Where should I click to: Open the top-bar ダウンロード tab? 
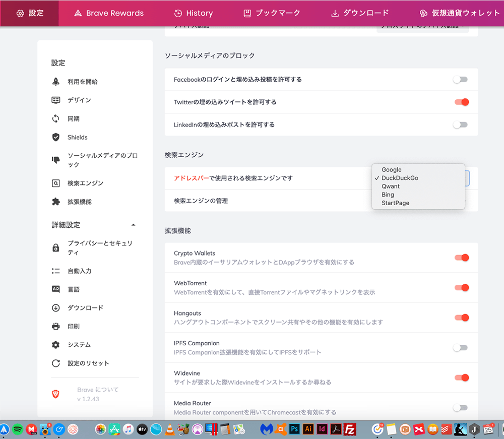click(360, 13)
